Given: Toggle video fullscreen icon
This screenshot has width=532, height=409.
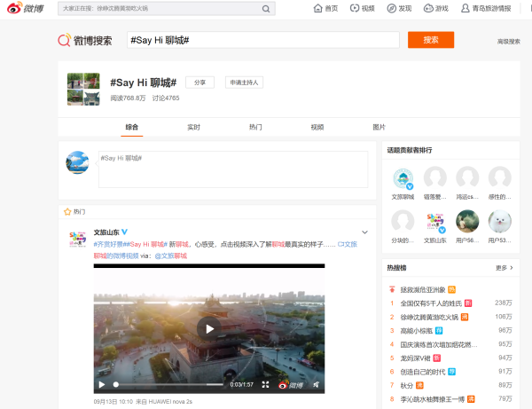Looking at the screenshot, I should pos(265,384).
